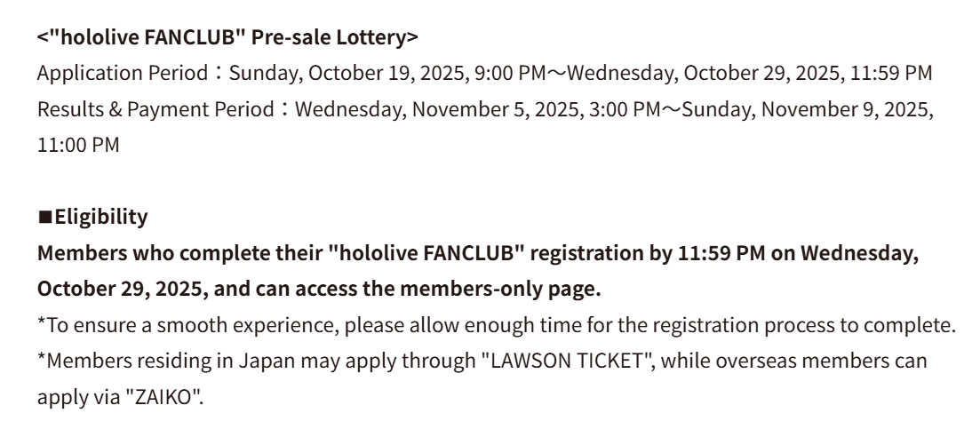Click "Wednesday" in the Application Period line
Viewport: 980px width, 445px height.
click(x=620, y=73)
